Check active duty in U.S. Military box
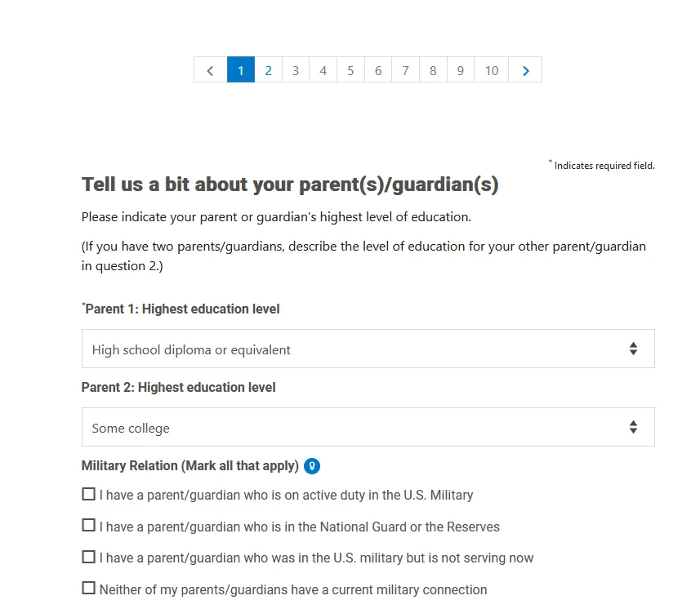Image resolution: width=700 pixels, height=609 pixels. [89, 495]
